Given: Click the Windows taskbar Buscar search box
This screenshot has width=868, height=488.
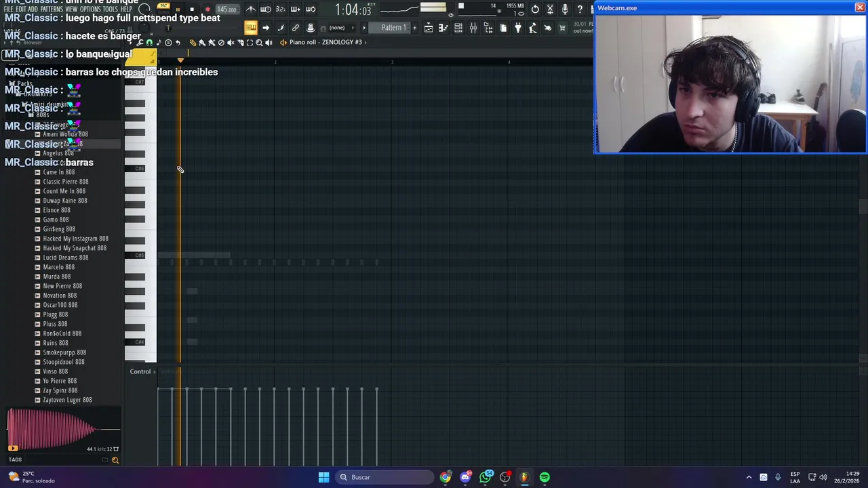Looking at the screenshot, I should pos(384,477).
